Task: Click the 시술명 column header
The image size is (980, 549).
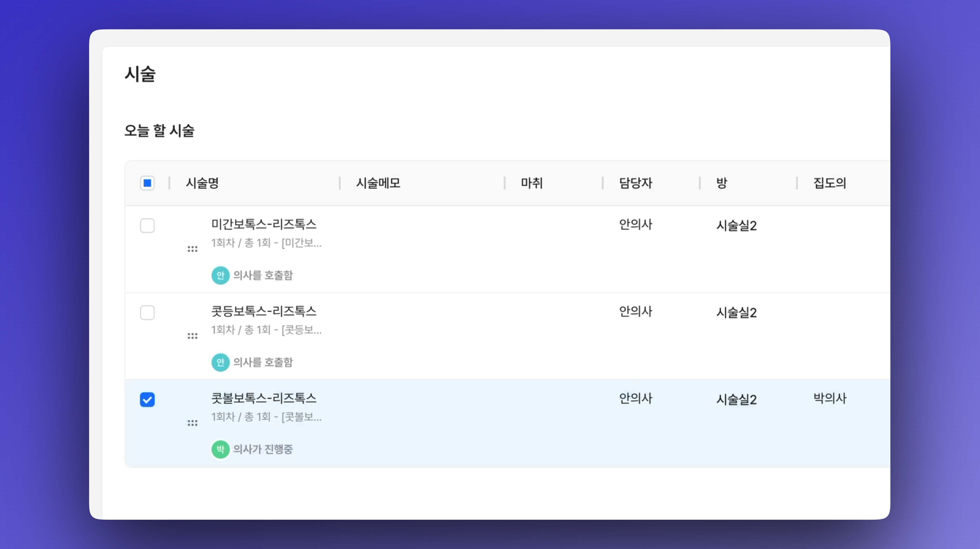Action: pyautogui.click(x=202, y=183)
